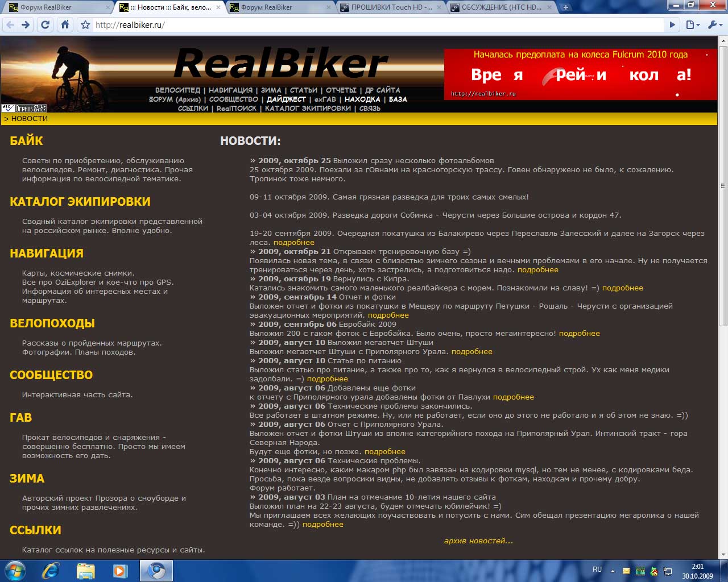Open the архив новостей link

[478, 541]
